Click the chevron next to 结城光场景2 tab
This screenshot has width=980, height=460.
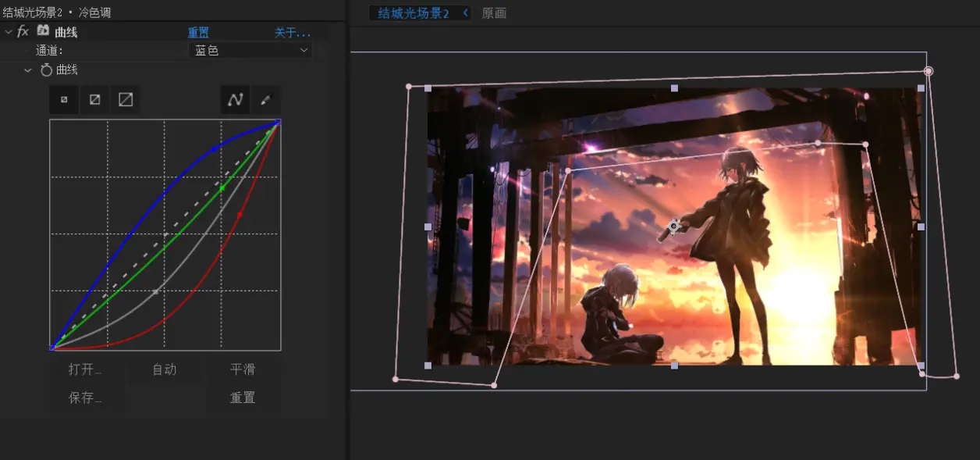click(x=466, y=12)
